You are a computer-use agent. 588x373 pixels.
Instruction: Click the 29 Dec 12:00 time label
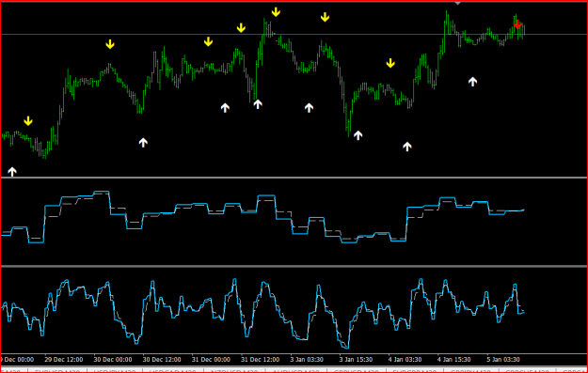coord(64,360)
